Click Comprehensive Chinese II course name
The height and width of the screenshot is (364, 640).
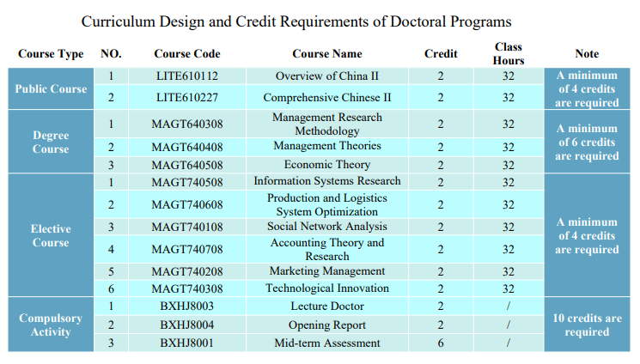coord(326,98)
